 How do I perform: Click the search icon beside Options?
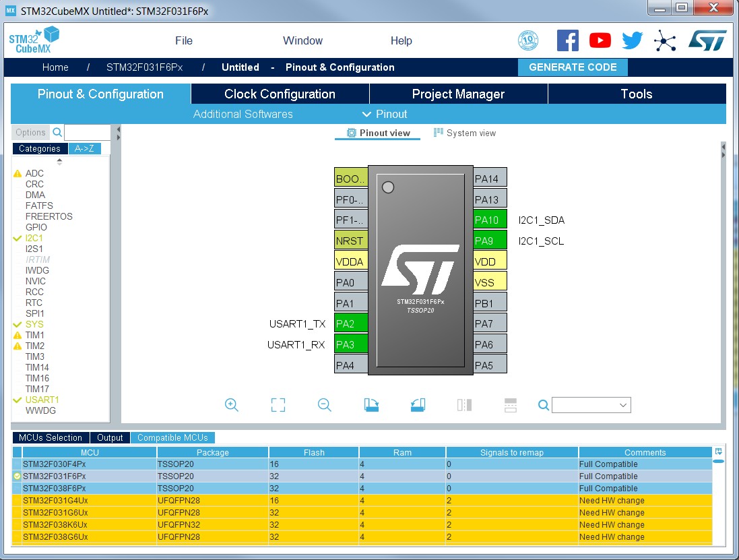point(57,133)
